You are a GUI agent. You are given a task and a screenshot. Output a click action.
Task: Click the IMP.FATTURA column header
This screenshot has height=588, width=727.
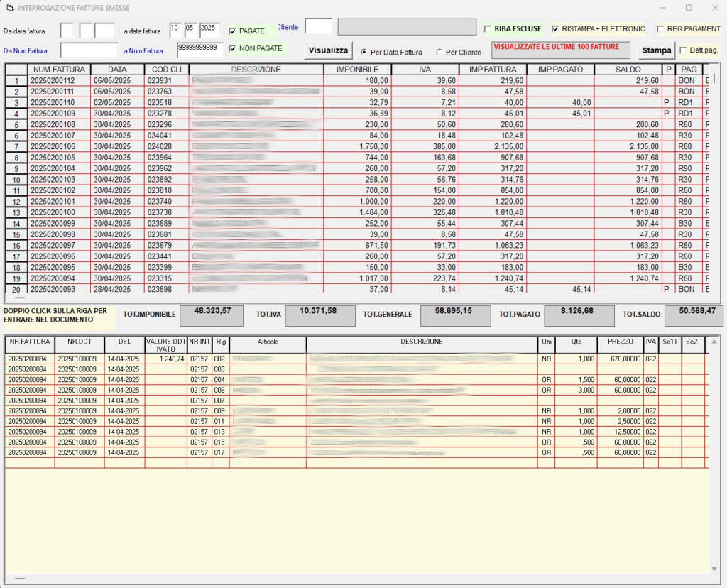click(x=493, y=70)
